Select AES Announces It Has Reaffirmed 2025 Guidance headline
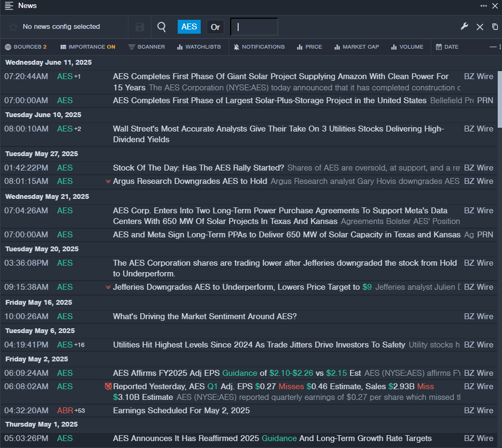Image resolution: width=502 pixels, height=448 pixels. [272, 438]
